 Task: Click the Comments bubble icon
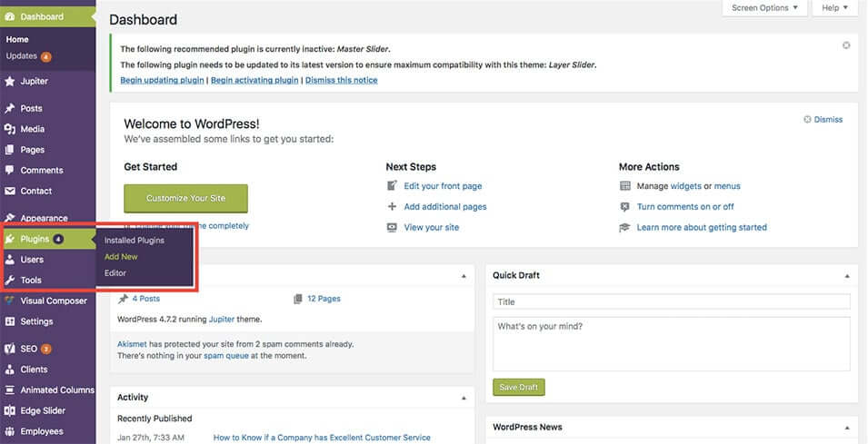click(x=9, y=171)
